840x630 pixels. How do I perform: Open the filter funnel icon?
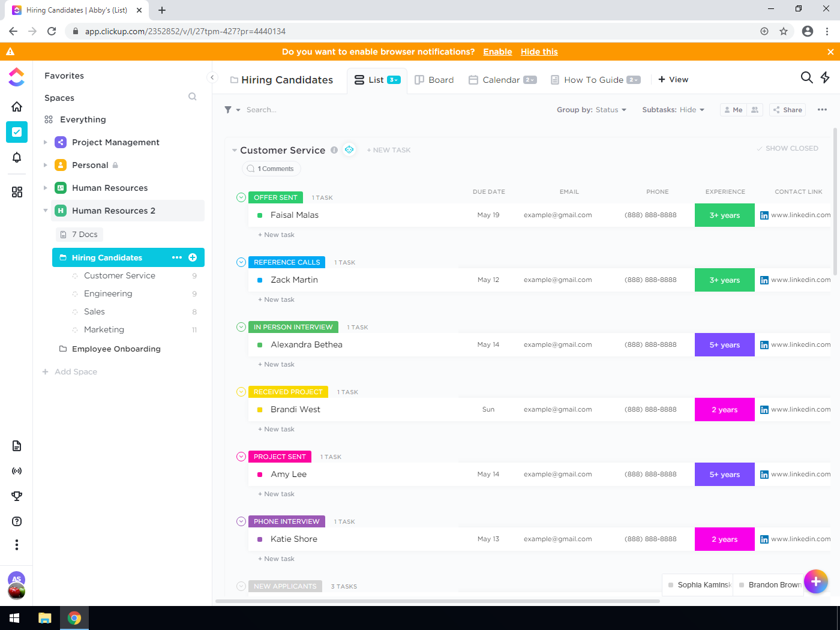pyautogui.click(x=228, y=110)
